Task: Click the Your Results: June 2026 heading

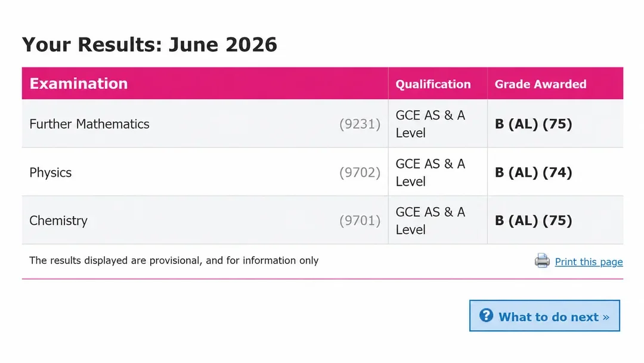Action: tap(150, 44)
